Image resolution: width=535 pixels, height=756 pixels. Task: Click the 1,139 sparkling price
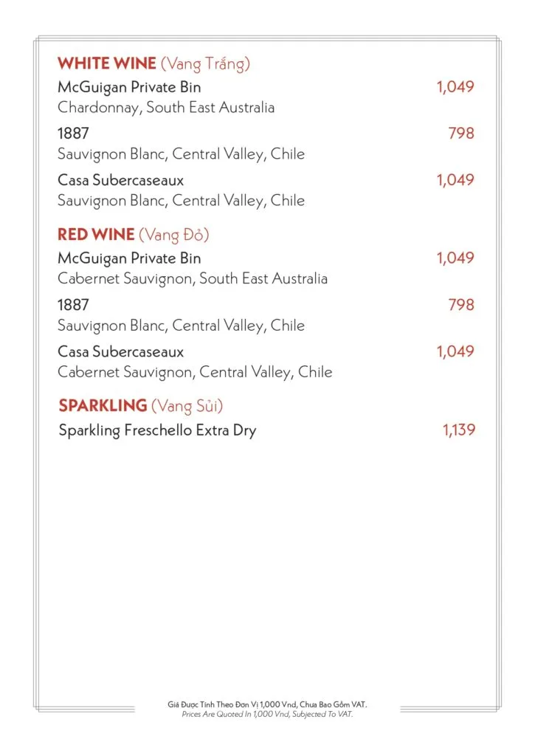click(459, 430)
